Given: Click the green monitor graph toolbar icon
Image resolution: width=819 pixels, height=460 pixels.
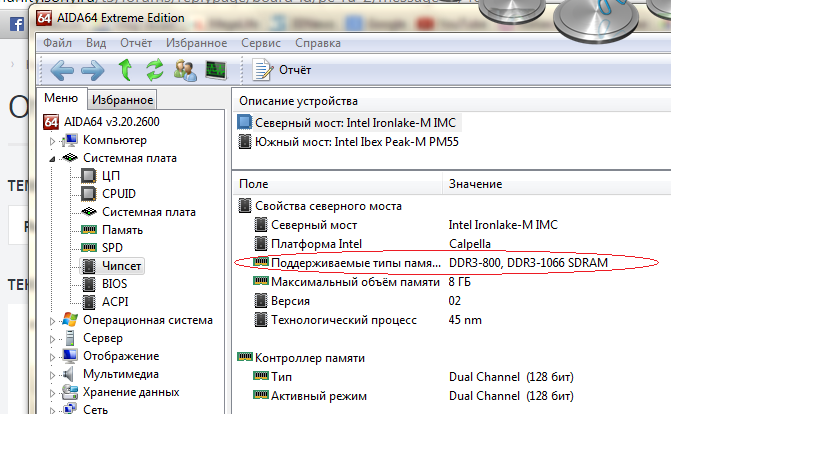Looking at the screenshot, I should click(x=215, y=69).
